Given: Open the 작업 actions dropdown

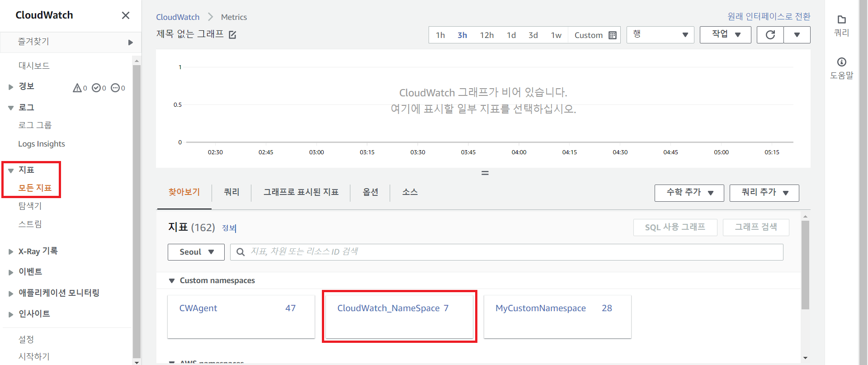Looking at the screenshot, I should 725,35.
